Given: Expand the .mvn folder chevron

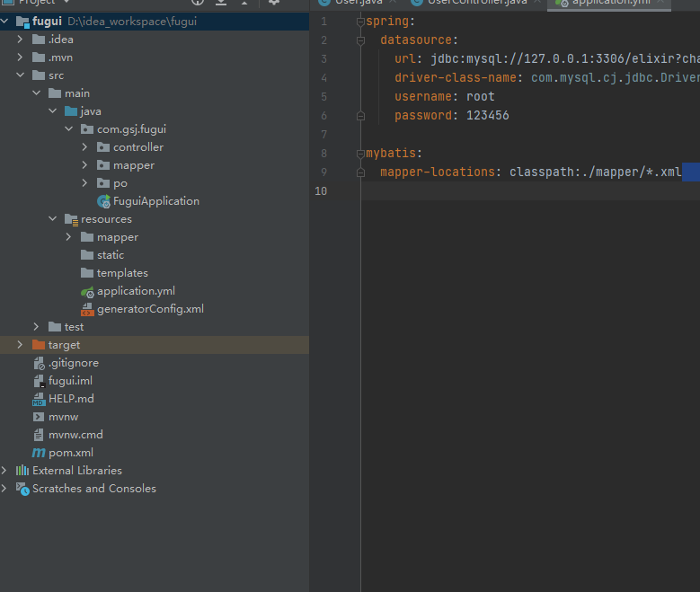Looking at the screenshot, I should pos(20,57).
